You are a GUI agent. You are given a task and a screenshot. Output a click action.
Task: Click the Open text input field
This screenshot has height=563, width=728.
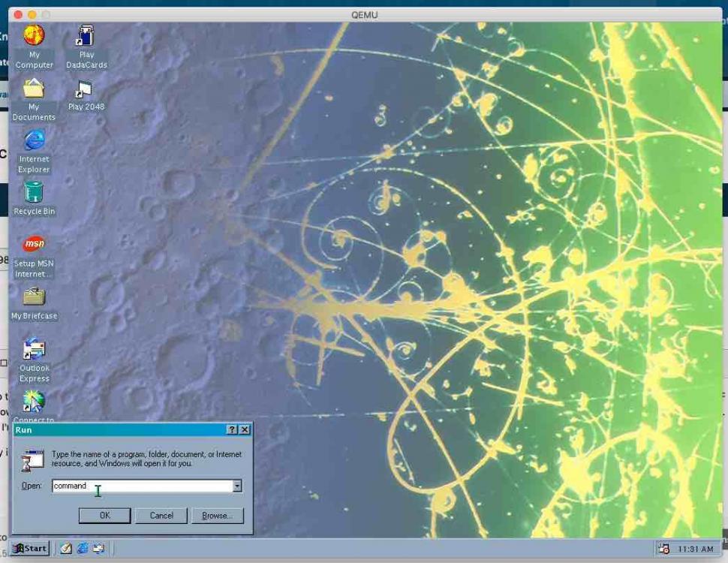[x=143, y=486]
